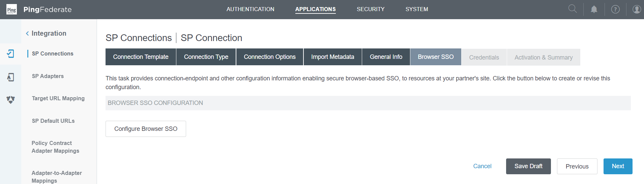Open the user account profile icon

(637, 9)
